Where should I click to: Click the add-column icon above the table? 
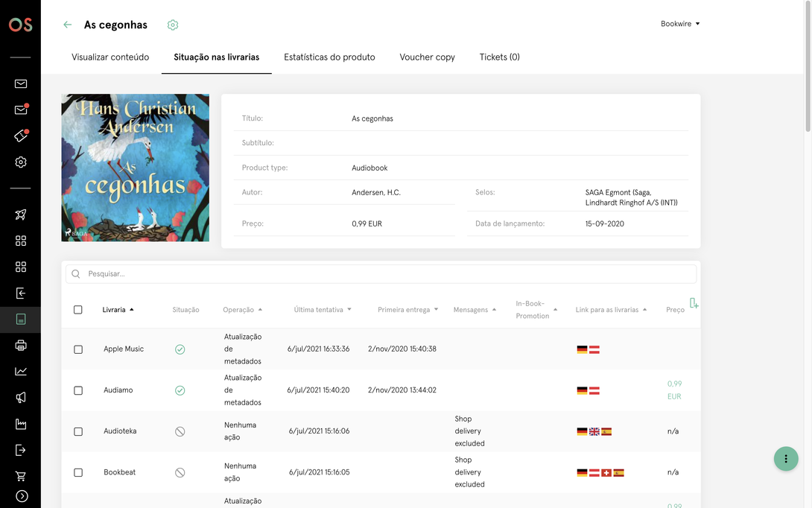694,303
